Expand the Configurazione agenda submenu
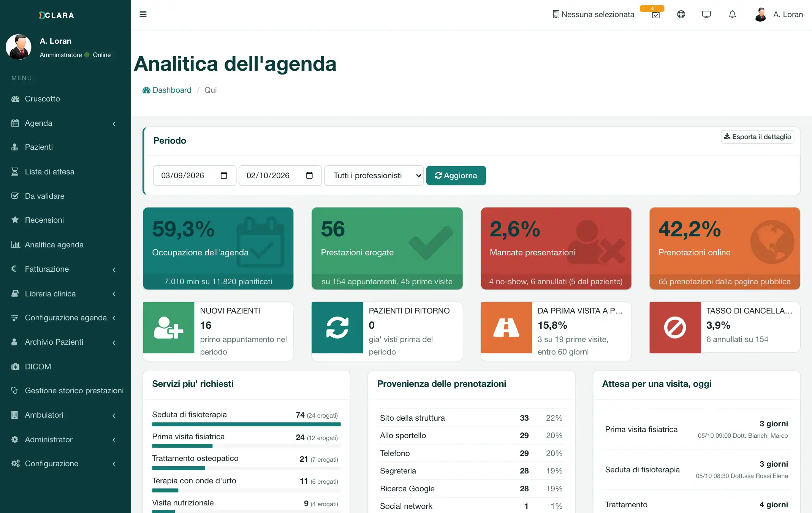Image resolution: width=812 pixels, height=513 pixels. (114, 318)
